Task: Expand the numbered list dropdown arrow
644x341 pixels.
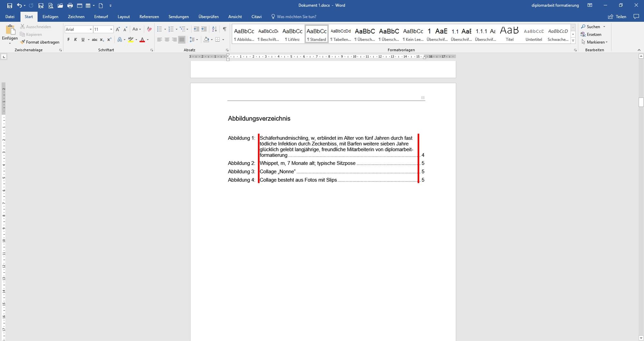Action: [x=176, y=29]
